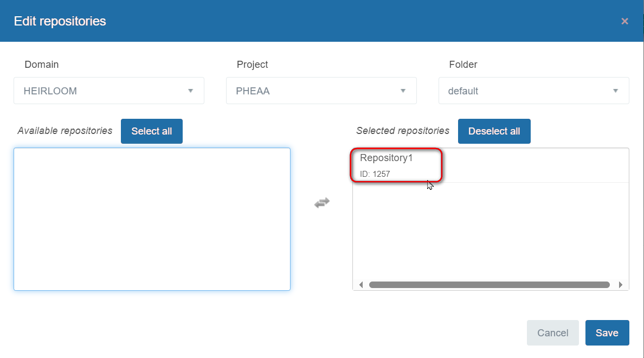Click the left arrow of the horizontal scrollbar
The width and height of the screenshot is (644, 358).
(x=361, y=284)
